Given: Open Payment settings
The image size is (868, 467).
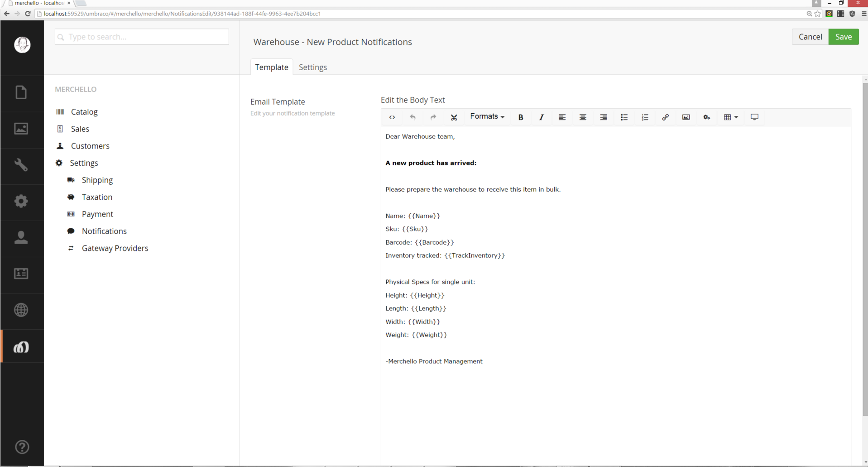Looking at the screenshot, I should [x=97, y=214].
